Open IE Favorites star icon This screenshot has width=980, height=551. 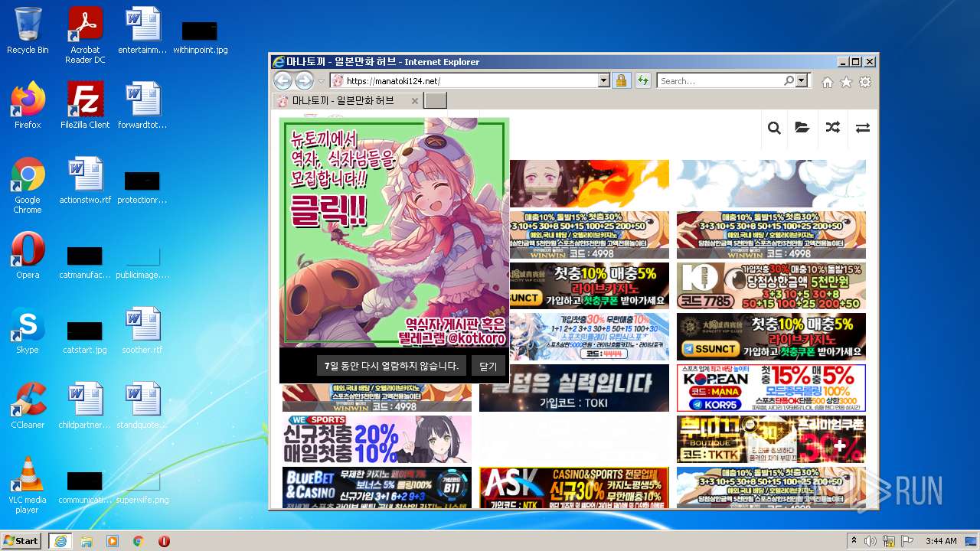coord(846,82)
